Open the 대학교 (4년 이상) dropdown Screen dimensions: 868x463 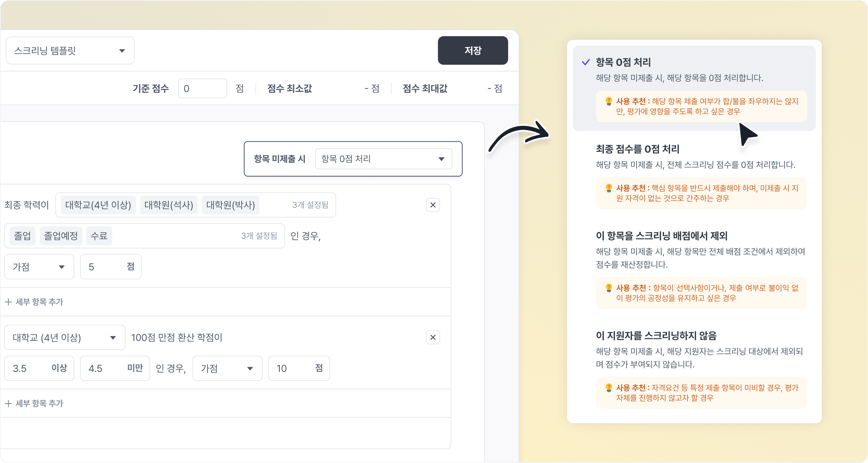[65, 337]
